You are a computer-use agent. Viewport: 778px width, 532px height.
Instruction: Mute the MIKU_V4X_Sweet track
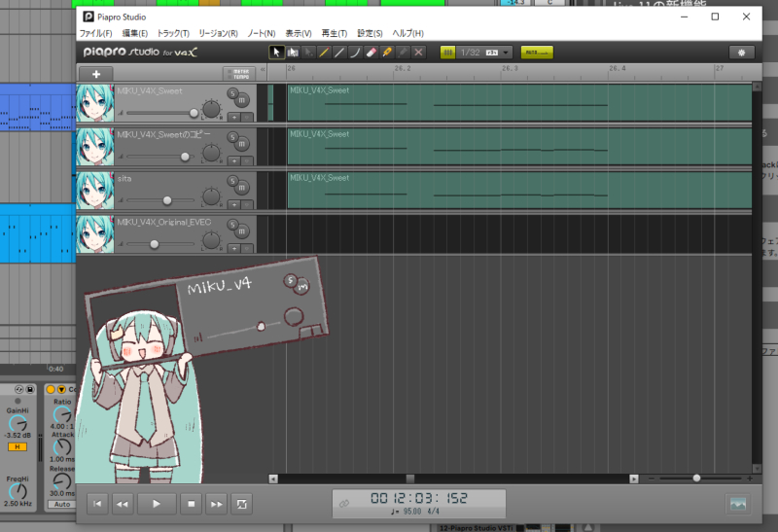click(x=241, y=100)
